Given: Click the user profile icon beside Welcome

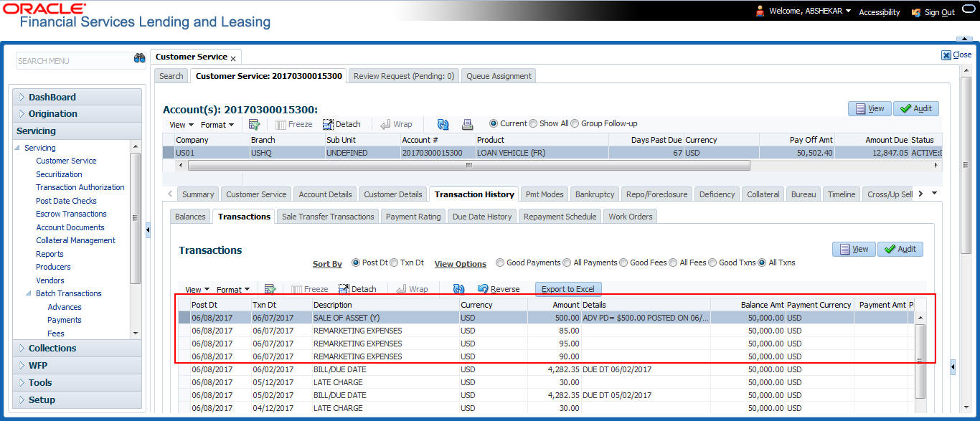Looking at the screenshot, I should 760,11.
